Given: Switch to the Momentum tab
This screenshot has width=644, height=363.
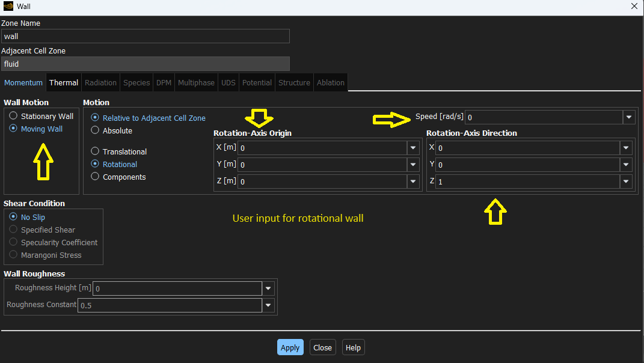Looking at the screenshot, I should pyautogui.click(x=23, y=82).
